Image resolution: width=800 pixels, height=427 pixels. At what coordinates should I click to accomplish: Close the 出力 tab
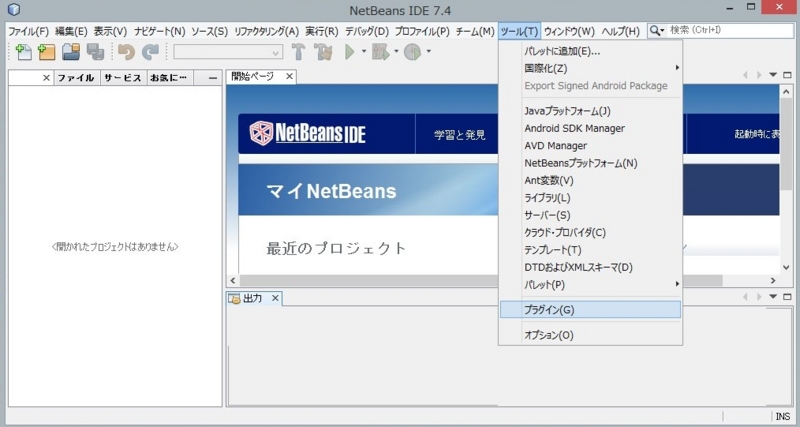pyautogui.click(x=274, y=298)
